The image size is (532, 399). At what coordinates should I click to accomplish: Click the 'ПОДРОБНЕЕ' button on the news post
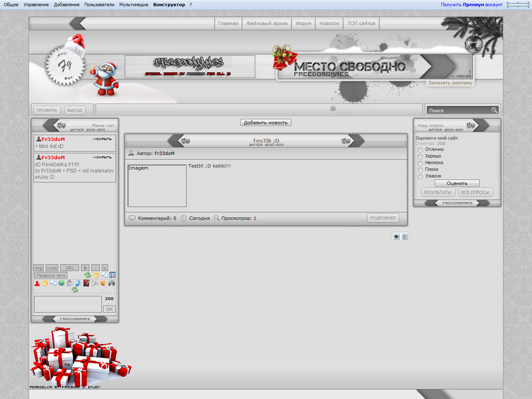(x=383, y=218)
